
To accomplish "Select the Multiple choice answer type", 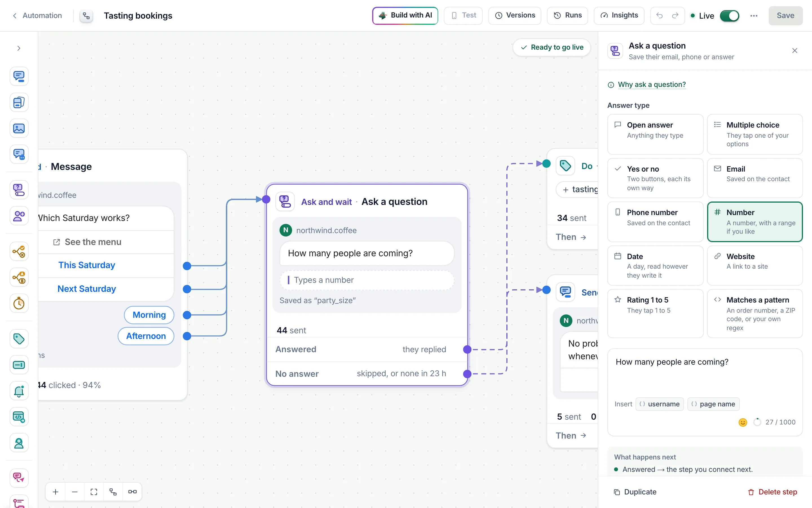I will (754, 134).
